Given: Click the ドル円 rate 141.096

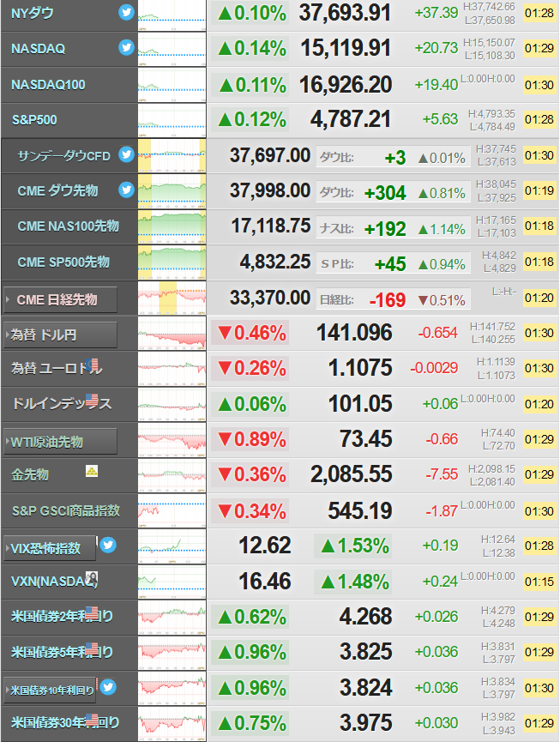Looking at the screenshot, I should pos(354,333).
